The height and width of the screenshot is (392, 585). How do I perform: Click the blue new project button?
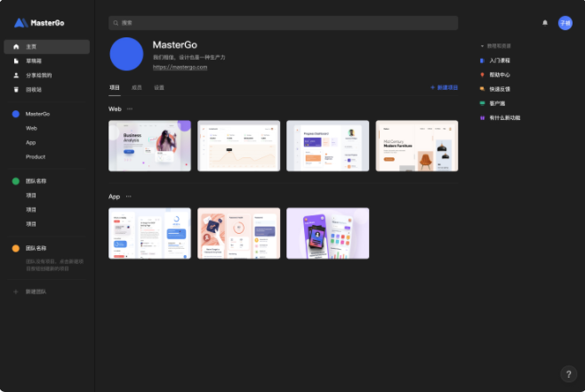444,88
